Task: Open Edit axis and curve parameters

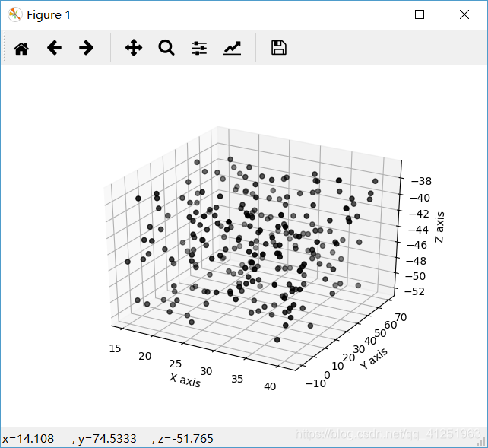Action: pyautogui.click(x=232, y=48)
